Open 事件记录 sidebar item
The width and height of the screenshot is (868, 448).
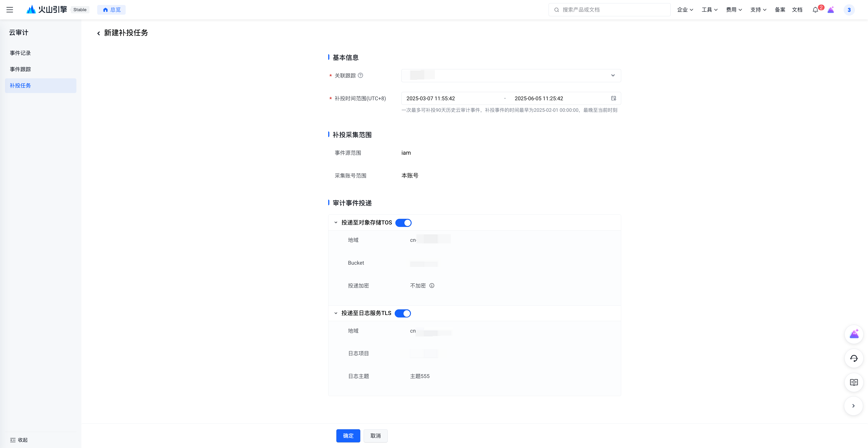pyautogui.click(x=20, y=53)
